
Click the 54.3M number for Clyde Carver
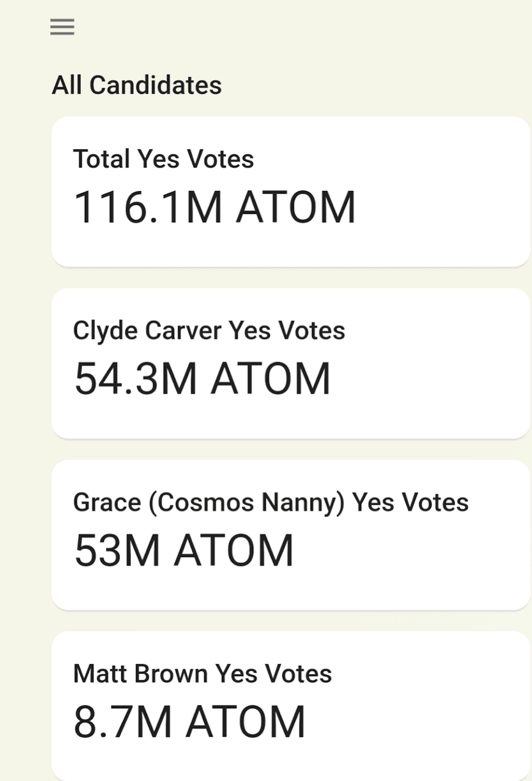click(135, 379)
